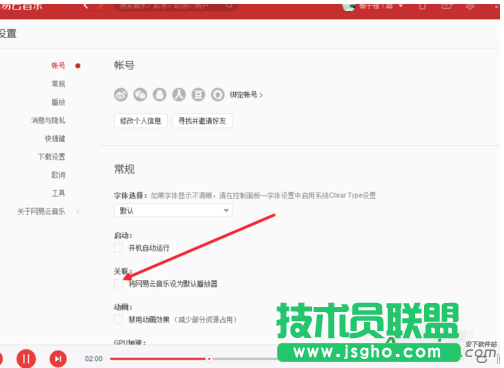Select 工具 in the settings sidebar
Image resolution: width=504 pixels, height=368 pixels.
(x=58, y=193)
